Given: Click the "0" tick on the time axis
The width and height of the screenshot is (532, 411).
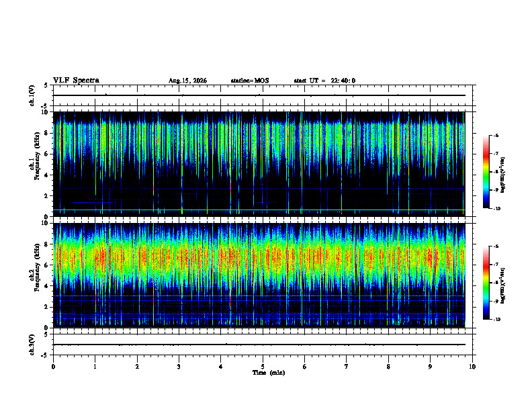Looking at the screenshot, I should tap(53, 367).
